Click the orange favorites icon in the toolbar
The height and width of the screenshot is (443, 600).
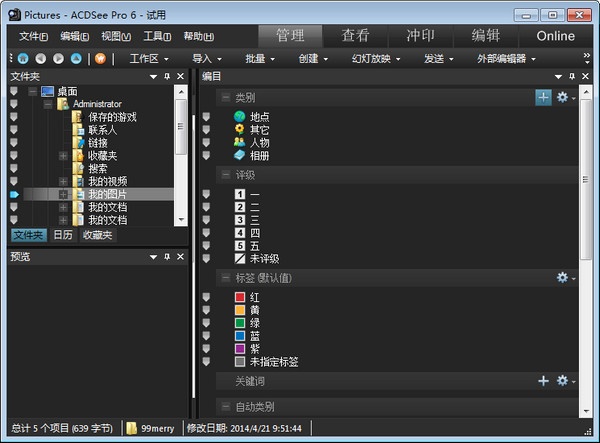(100, 59)
